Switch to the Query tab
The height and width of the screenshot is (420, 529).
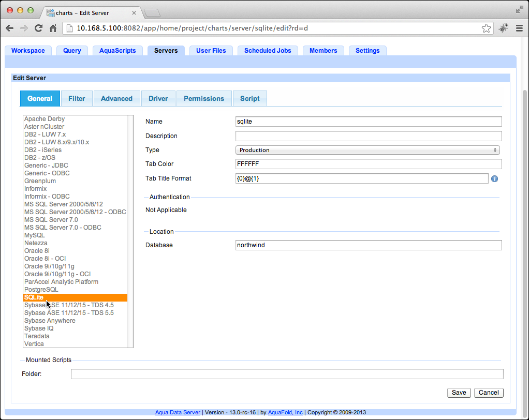pos(72,51)
